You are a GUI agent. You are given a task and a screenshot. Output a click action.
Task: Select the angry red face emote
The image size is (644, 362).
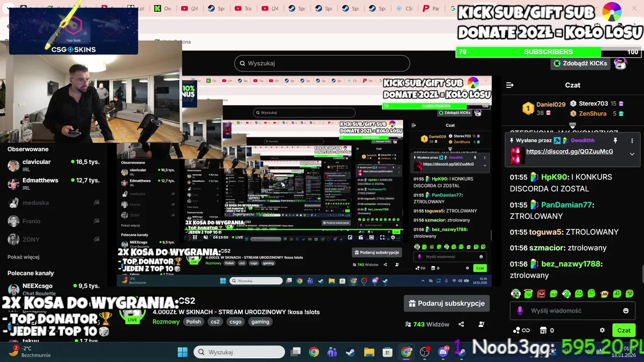point(541,294)
